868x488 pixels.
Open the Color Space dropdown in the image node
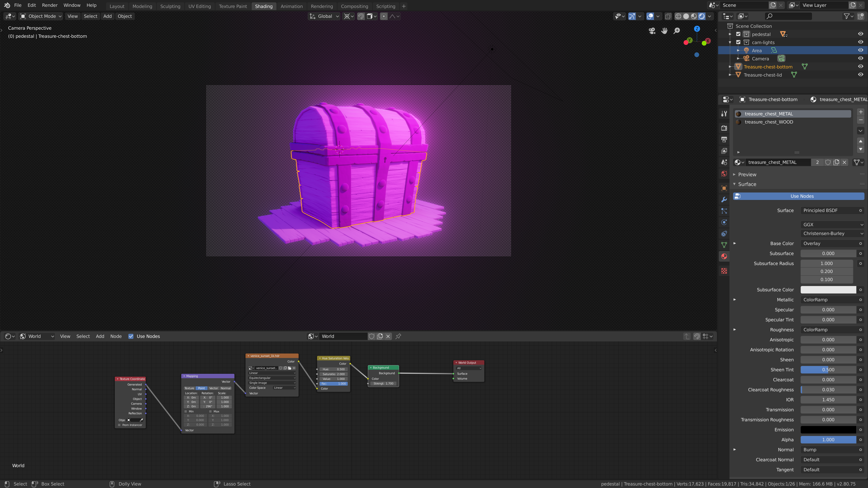tap(284, 388)
